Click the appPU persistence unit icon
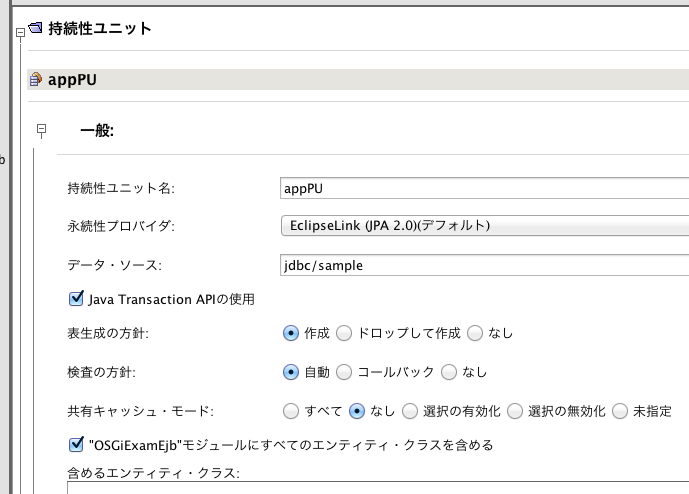This screenshot has width=689, height=494. coord(36,80)
